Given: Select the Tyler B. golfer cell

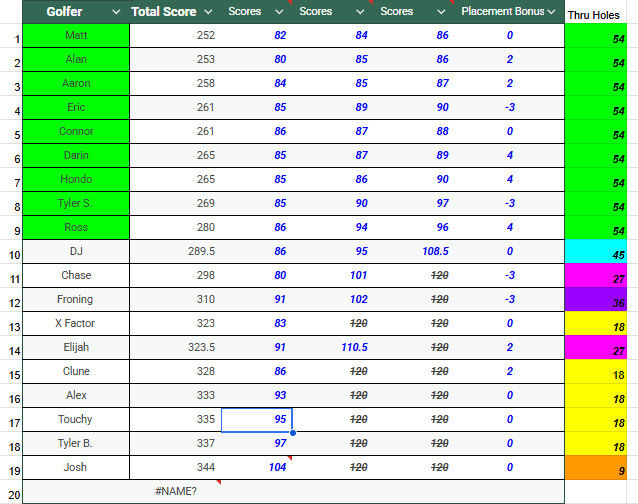Looking at the screenshot, I should (x=76, y=443).
